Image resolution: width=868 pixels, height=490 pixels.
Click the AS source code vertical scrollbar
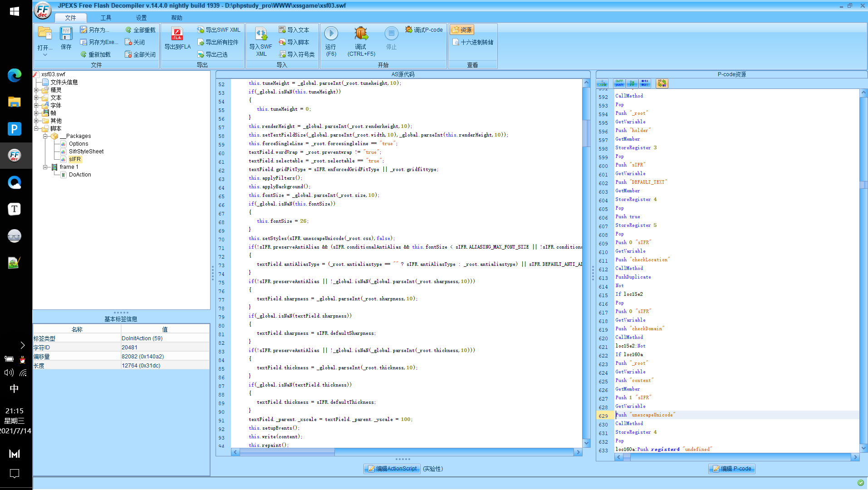(586, 263)
